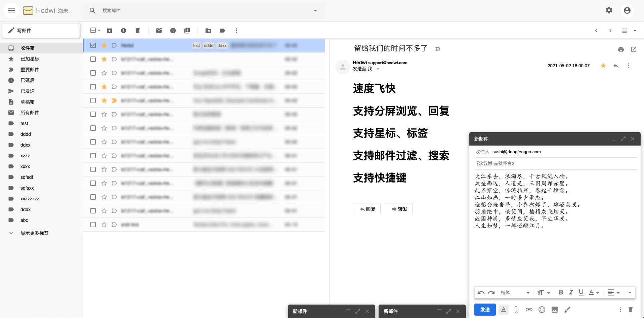
Task: Mark as unread envelope icon
Action: click(x=159, y=31)
